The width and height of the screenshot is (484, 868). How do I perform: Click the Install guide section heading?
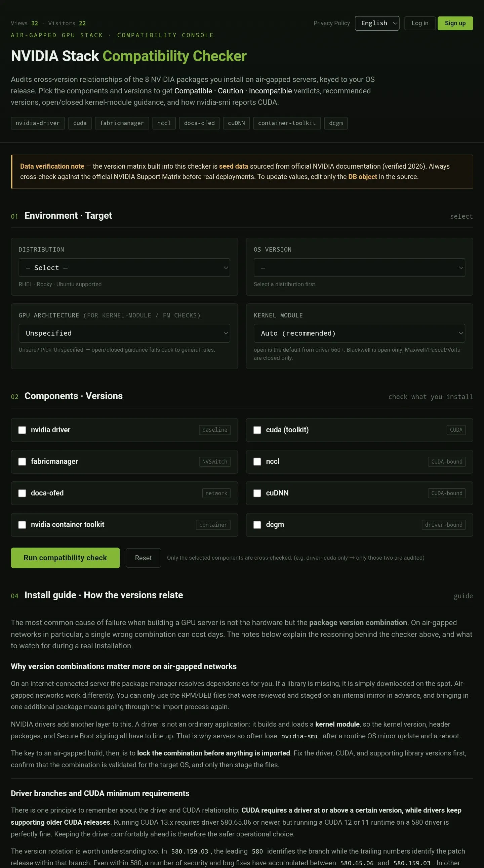tap(104, 595)
